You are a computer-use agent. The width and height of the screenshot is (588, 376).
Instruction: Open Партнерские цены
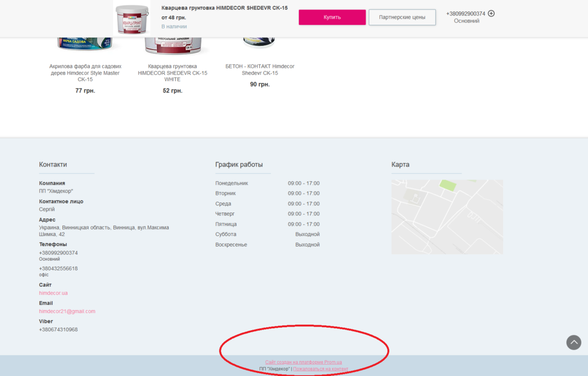(402, 17)
